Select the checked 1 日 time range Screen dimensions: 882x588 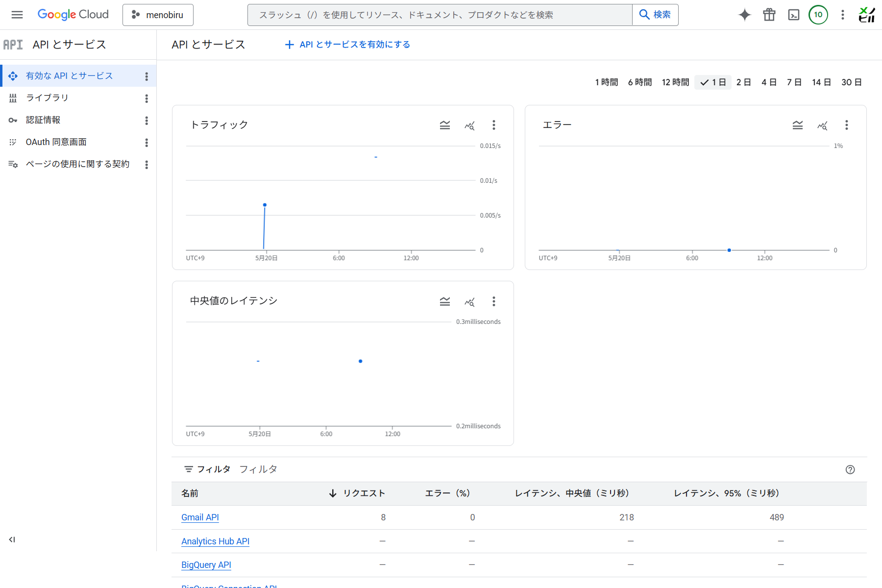point(713,82)
